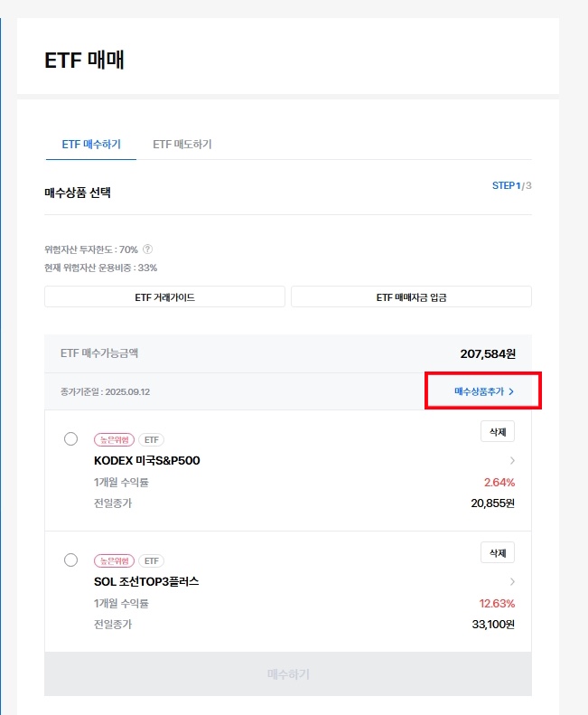
Task: Click the ETF badge on SOL 조선TOP3플러스
Action: (151, 560)
